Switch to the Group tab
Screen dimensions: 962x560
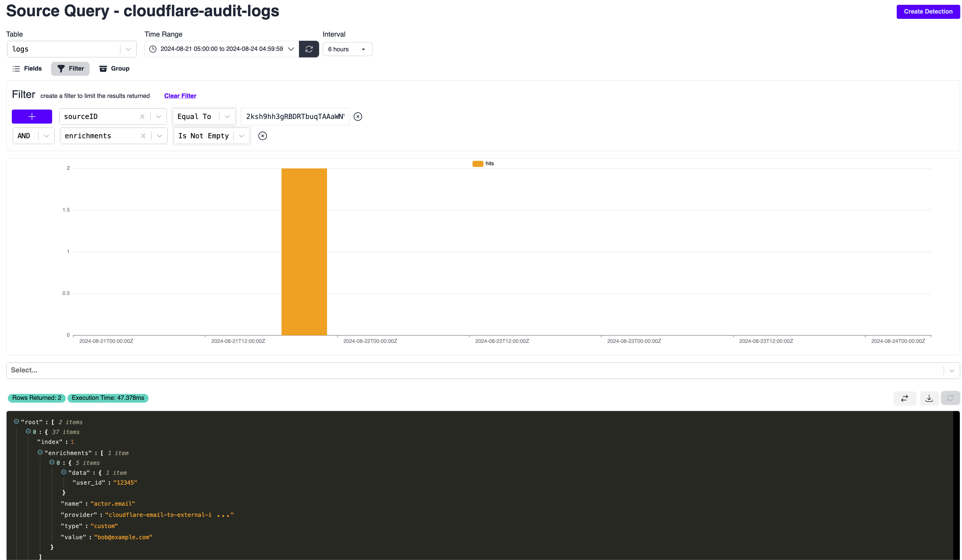coord(115,69)
